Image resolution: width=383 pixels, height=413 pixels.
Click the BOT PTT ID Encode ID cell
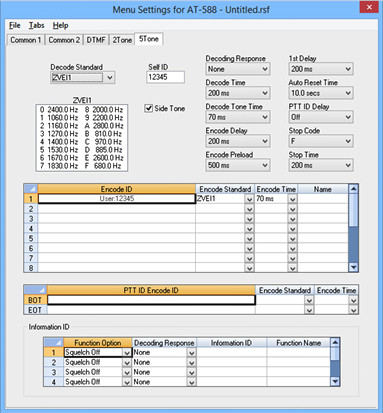[151, 300]
